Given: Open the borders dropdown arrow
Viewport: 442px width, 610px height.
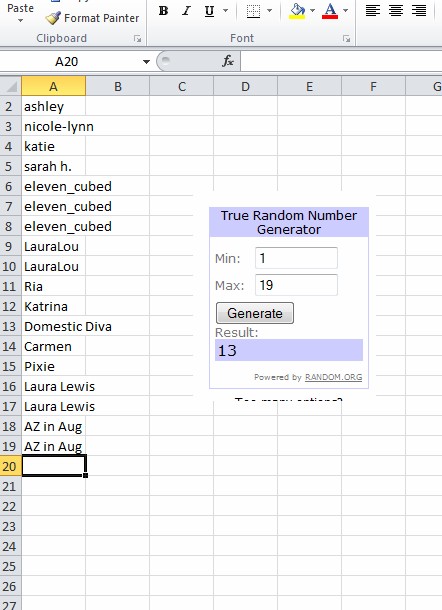Looking at the screenshot, I should pos(269,11).
